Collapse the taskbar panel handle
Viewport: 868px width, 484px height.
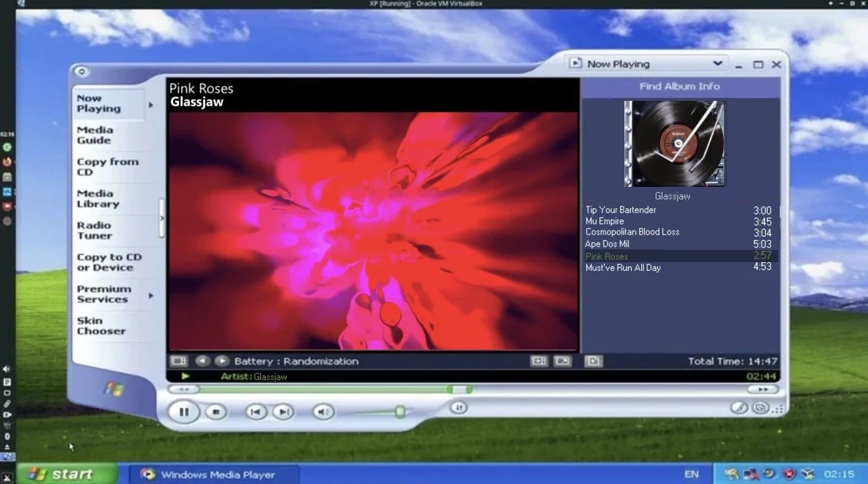pos(161,218)
